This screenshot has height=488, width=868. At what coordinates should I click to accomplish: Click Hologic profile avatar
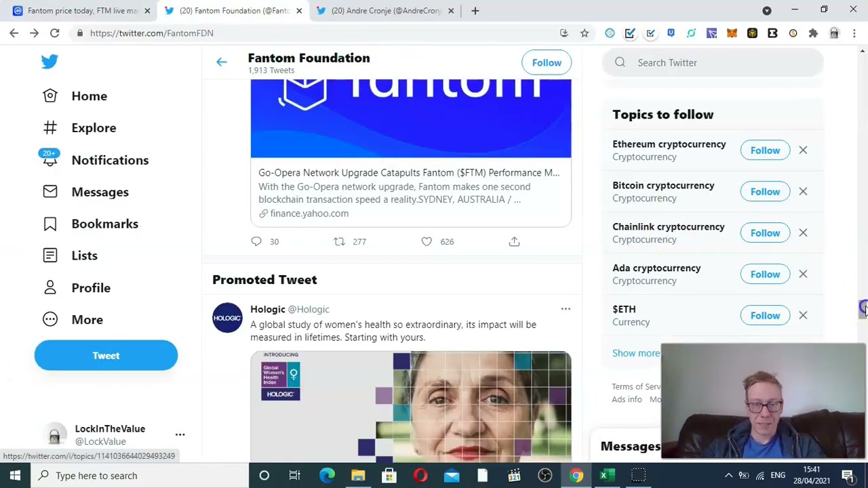pyautogui.click(x=227, y=318)
